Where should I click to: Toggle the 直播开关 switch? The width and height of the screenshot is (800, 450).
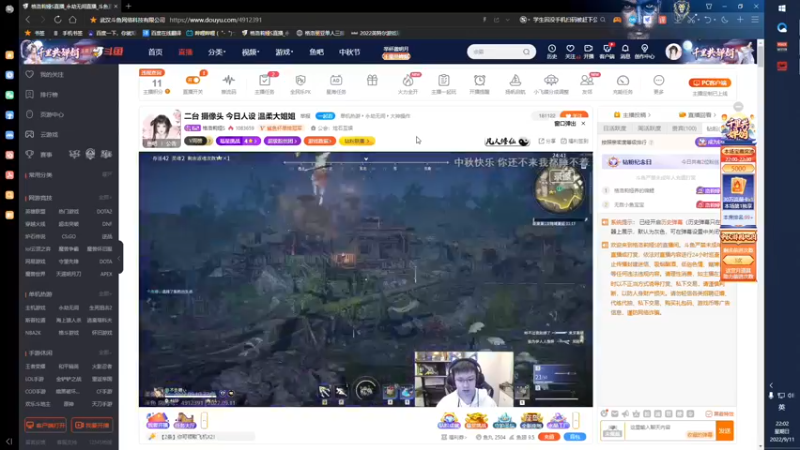[x=193, y=80]
